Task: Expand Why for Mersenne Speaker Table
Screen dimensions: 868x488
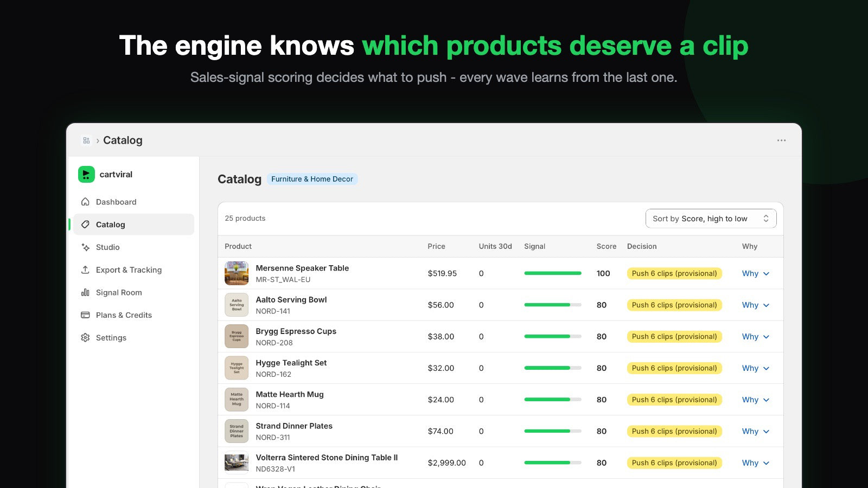Action: (x=756, y=274)
